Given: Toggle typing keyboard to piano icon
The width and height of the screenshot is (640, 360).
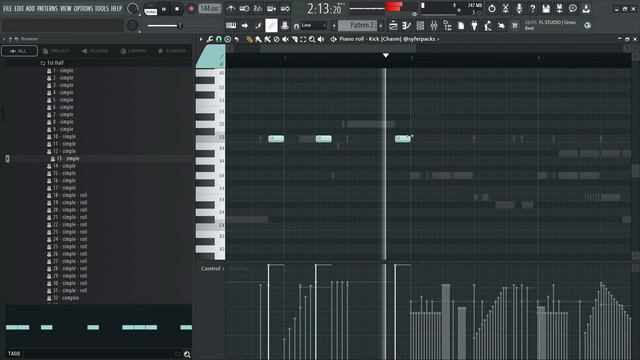Looking at the screenshot, I should pyautogui.click(x=231, y=25).
